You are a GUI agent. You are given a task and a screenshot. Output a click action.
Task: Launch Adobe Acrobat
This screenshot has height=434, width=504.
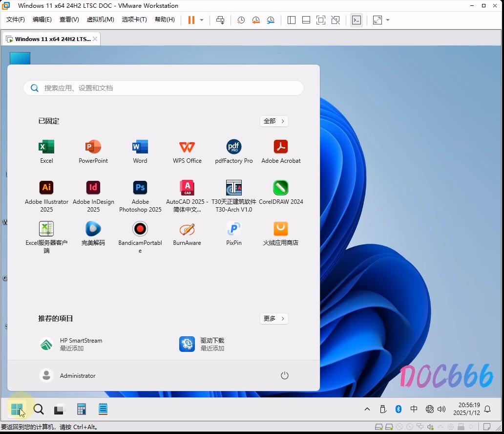tap(281, 152)
